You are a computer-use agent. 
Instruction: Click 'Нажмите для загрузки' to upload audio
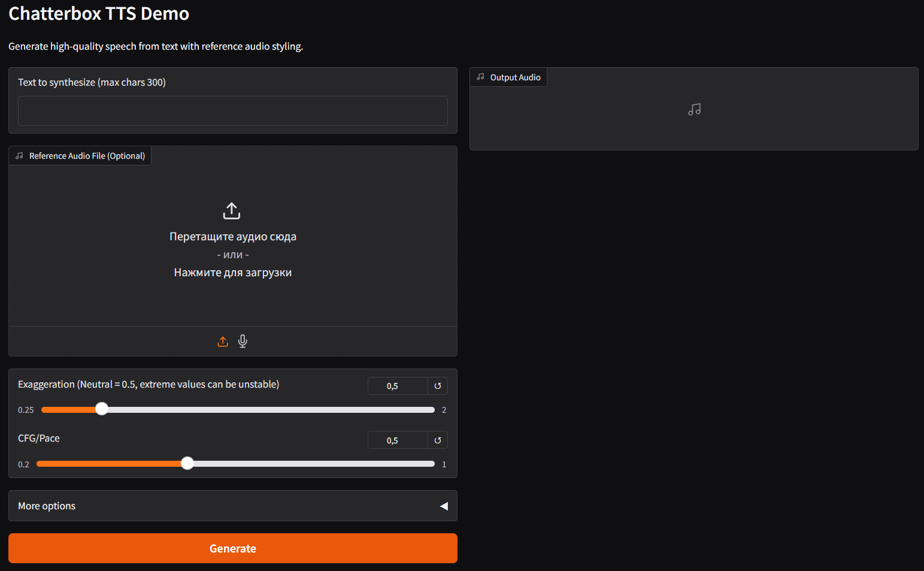(x=233, y=273)
